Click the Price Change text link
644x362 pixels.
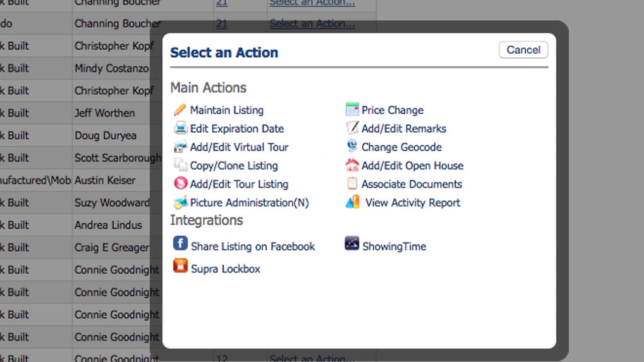point(392,110)
